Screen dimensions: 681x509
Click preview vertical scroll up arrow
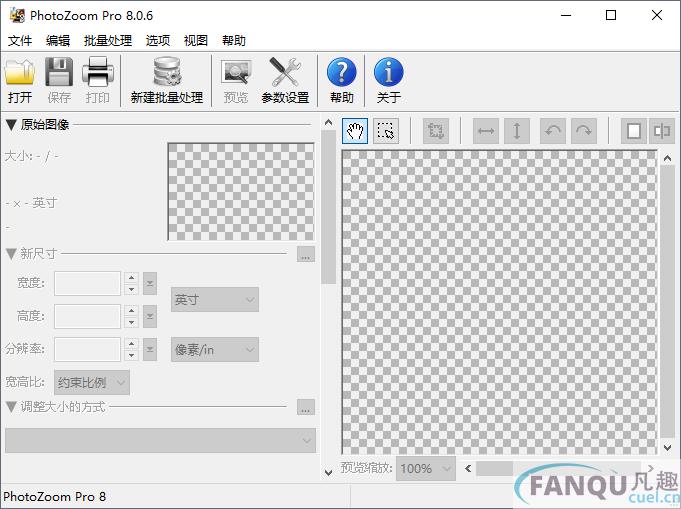668,159
